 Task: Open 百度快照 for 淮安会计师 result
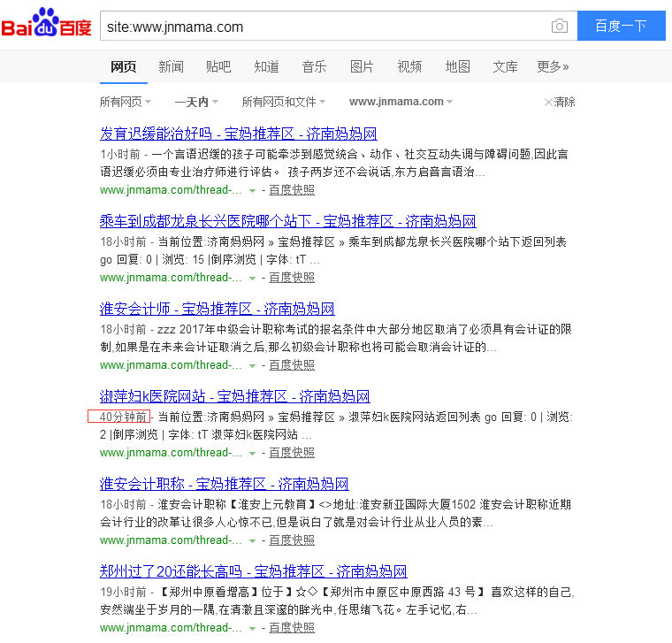[292, 364]
